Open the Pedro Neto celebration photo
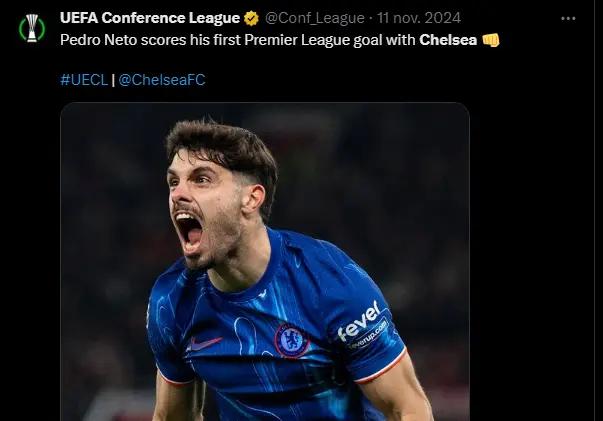The width and height of the screenshot is (603, 421). (264, 262)
